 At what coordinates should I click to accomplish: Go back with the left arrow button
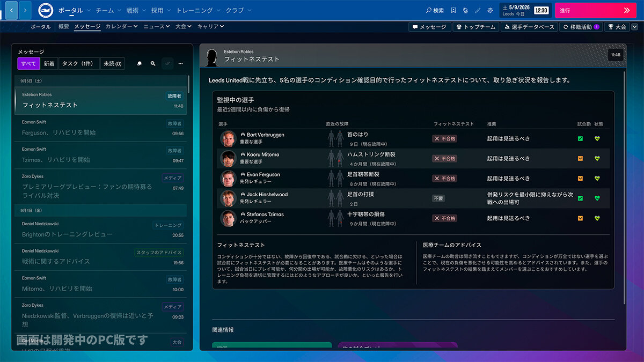[x=11, y=10]
